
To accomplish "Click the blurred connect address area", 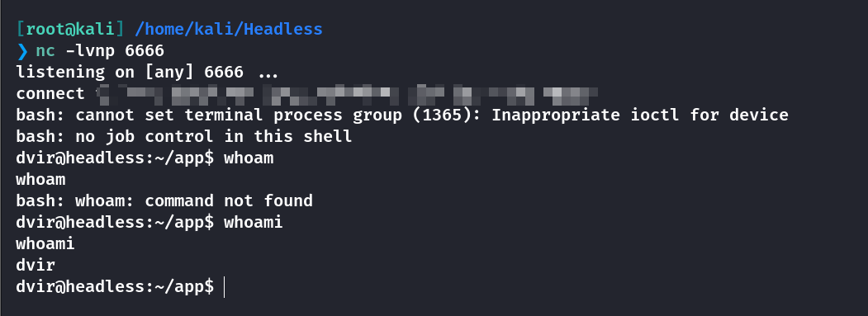I will 347,94.
